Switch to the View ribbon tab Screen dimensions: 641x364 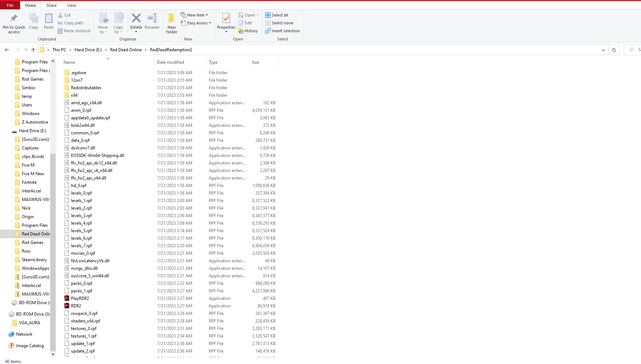[71, 5]
